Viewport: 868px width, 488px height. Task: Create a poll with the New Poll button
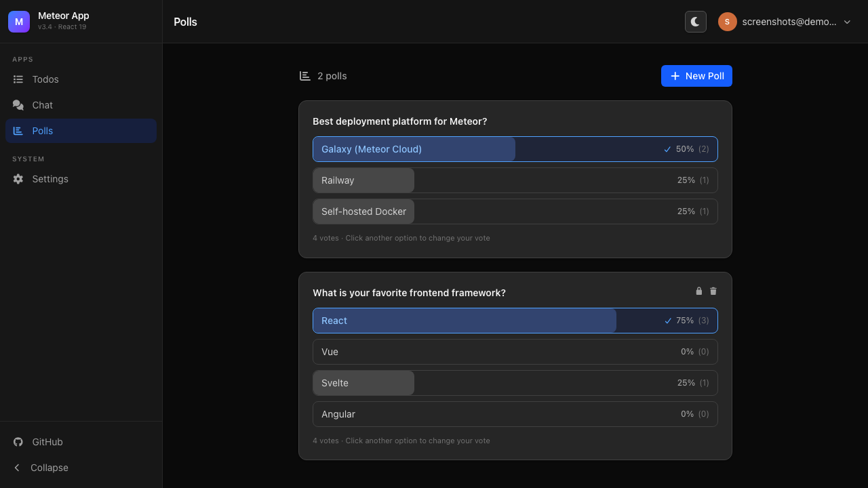click(696, 76)
